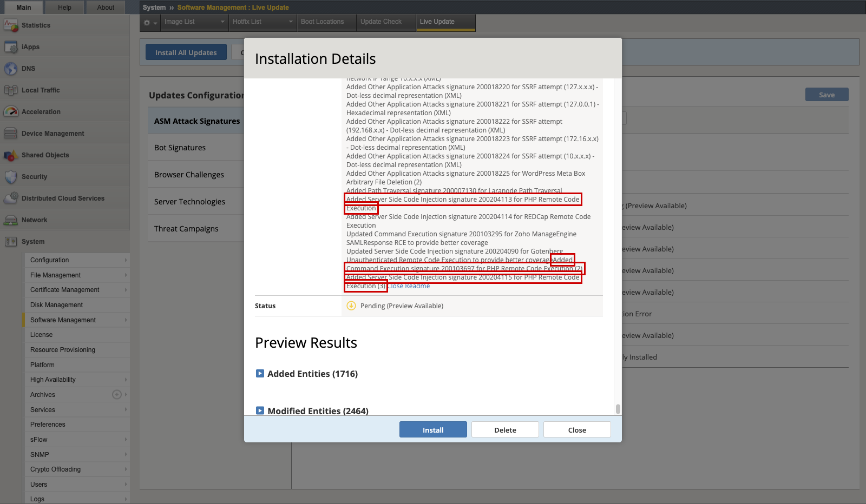Close the Installation Details dialog
The image size is (866, 504).
pyautogui.click(x=577, y=430)
